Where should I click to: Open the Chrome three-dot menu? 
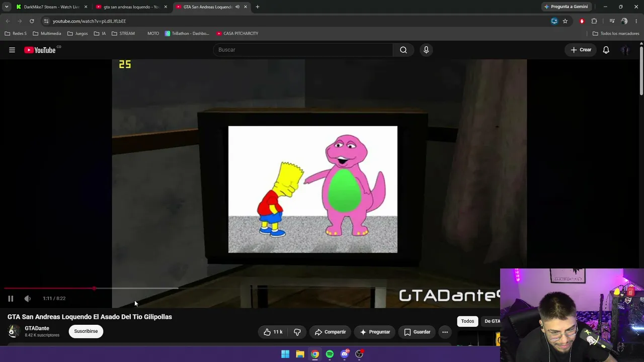click(x=636, y=21)
